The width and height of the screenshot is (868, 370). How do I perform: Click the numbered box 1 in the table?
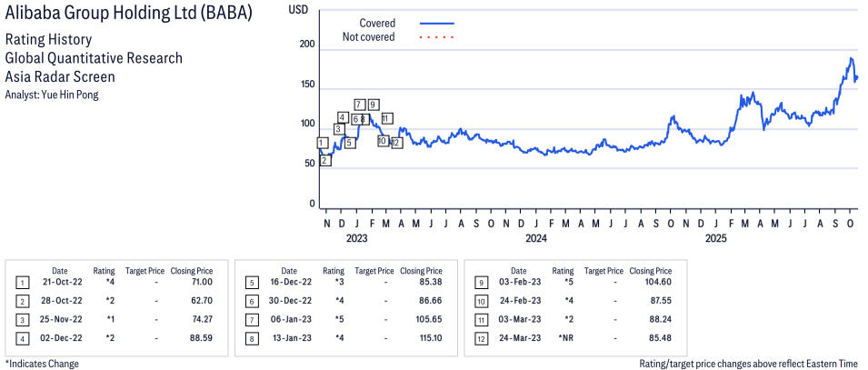[22, 283]
